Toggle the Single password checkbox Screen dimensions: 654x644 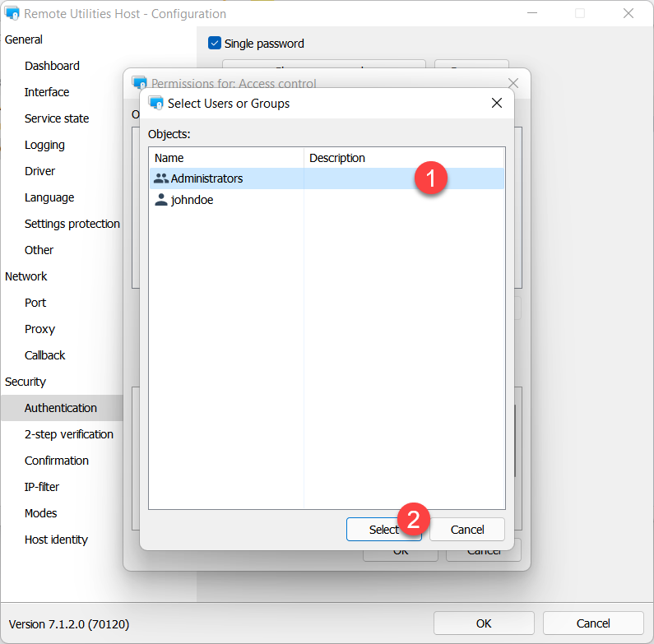(215, 44)
